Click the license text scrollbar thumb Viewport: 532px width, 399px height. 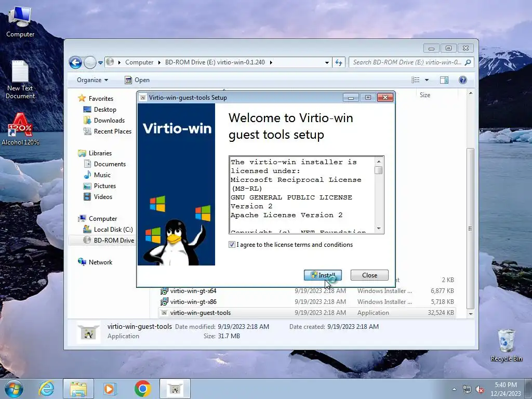click(x=379, y=170)
